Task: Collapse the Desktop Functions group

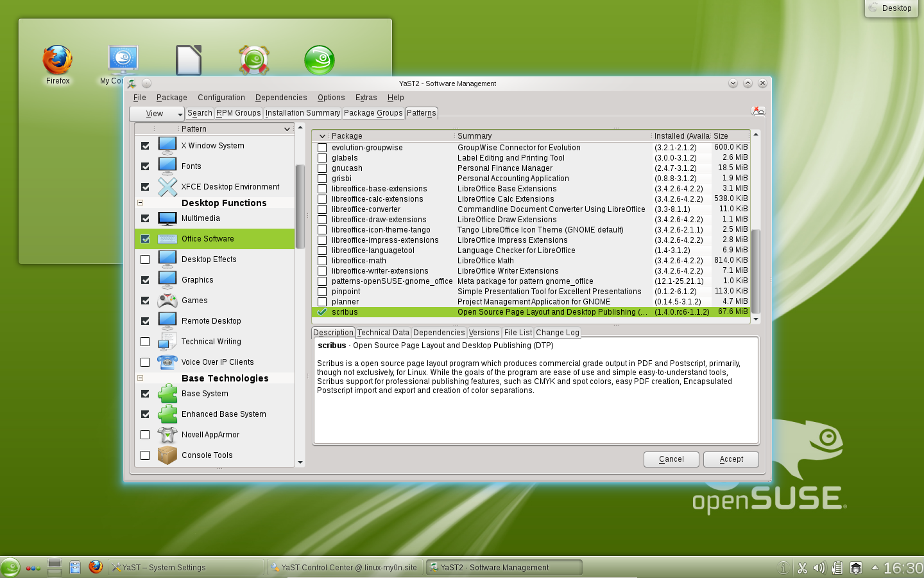Action: click(x=140, y=203)
